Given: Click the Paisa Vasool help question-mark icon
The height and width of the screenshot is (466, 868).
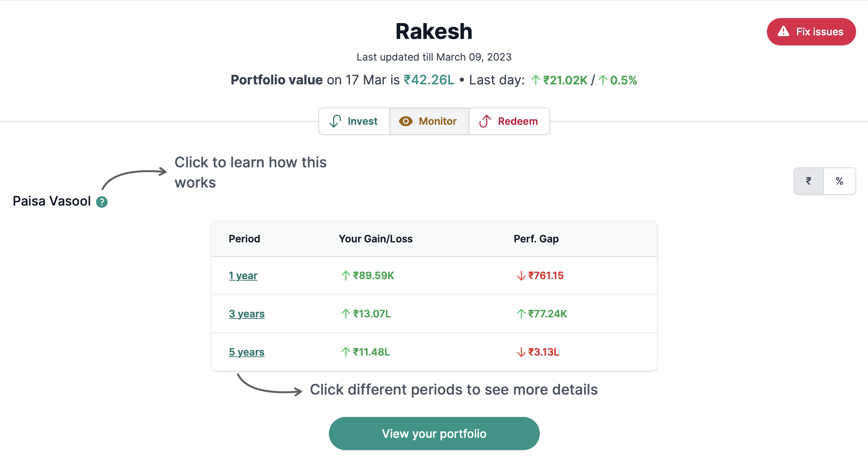Looking at the screenshot, I should 102,202.
